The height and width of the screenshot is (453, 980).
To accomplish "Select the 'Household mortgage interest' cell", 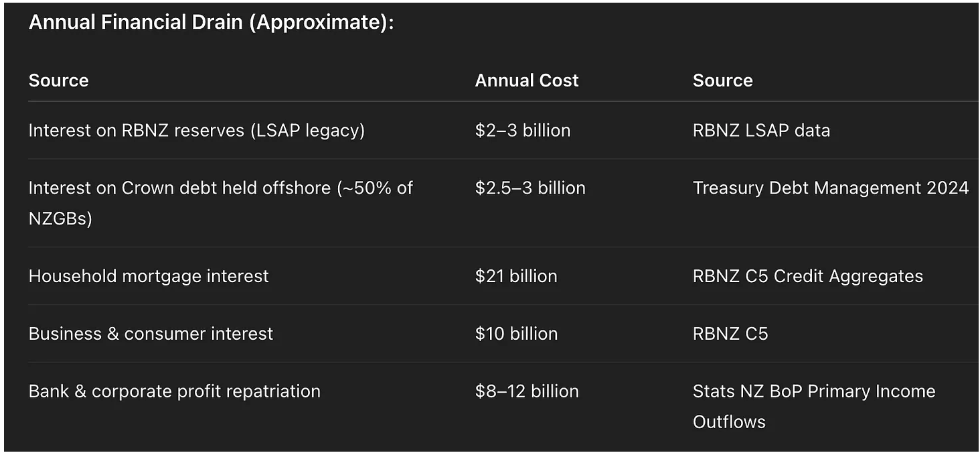I will click(149, 276).
